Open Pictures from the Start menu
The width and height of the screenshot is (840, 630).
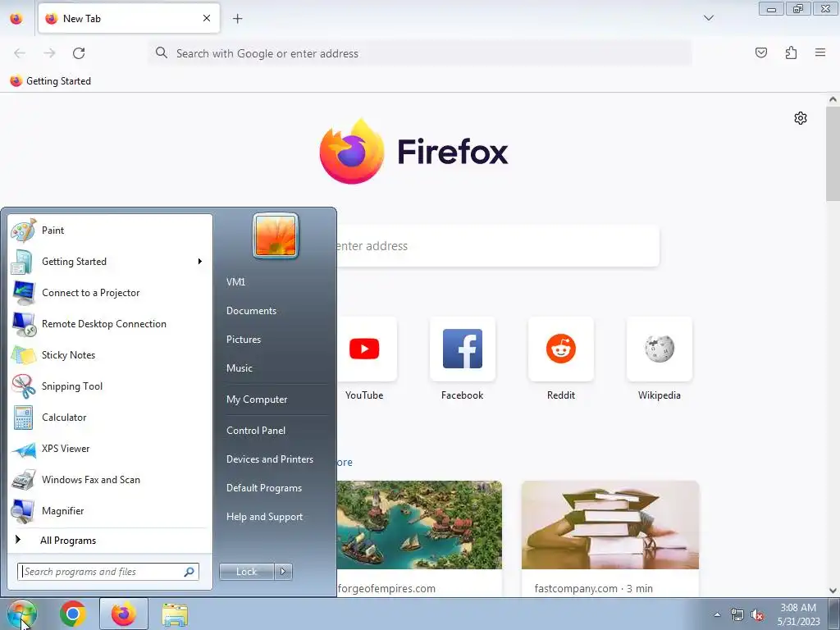click(243, 340)
